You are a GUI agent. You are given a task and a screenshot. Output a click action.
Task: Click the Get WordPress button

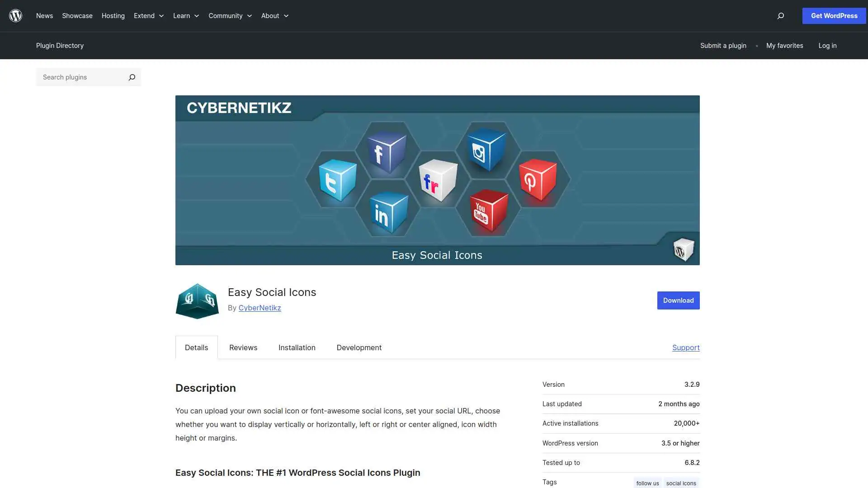834,15
